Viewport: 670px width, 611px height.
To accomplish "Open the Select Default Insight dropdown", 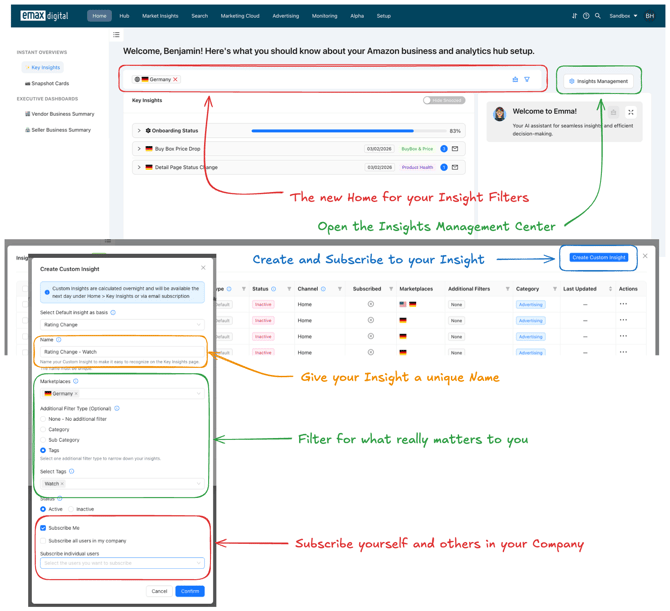I will (122, 324).
